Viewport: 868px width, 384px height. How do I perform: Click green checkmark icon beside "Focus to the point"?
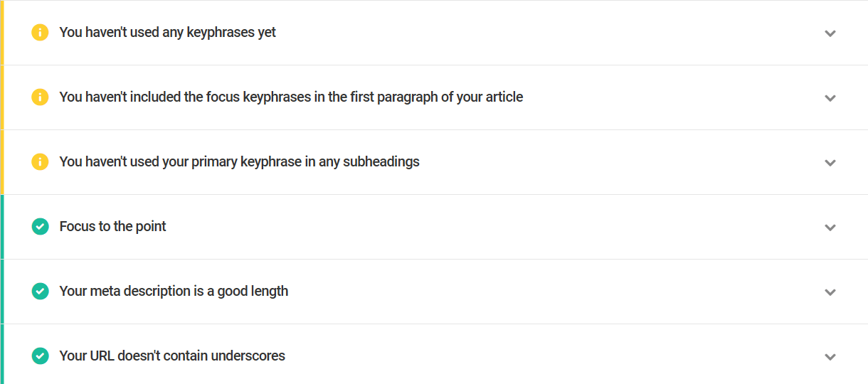tap(40, 227)
